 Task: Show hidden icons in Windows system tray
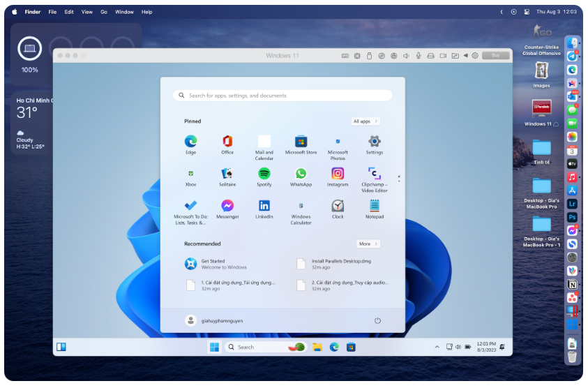[x=437, y=347]
